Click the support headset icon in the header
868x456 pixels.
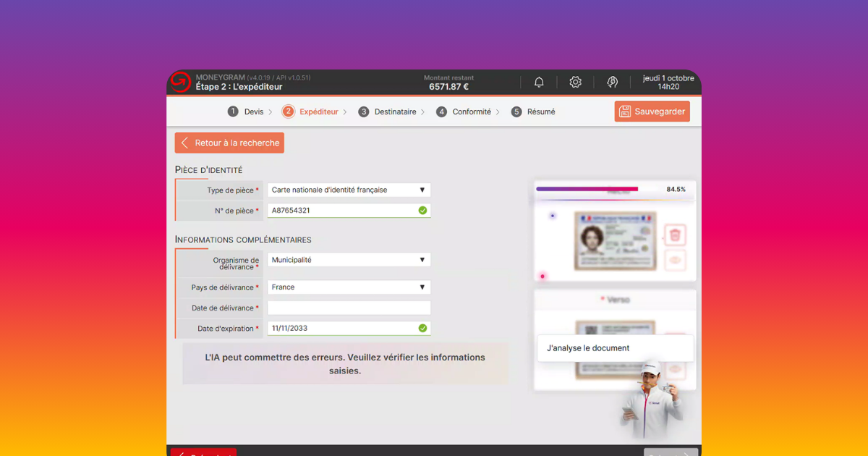[613, 83]
